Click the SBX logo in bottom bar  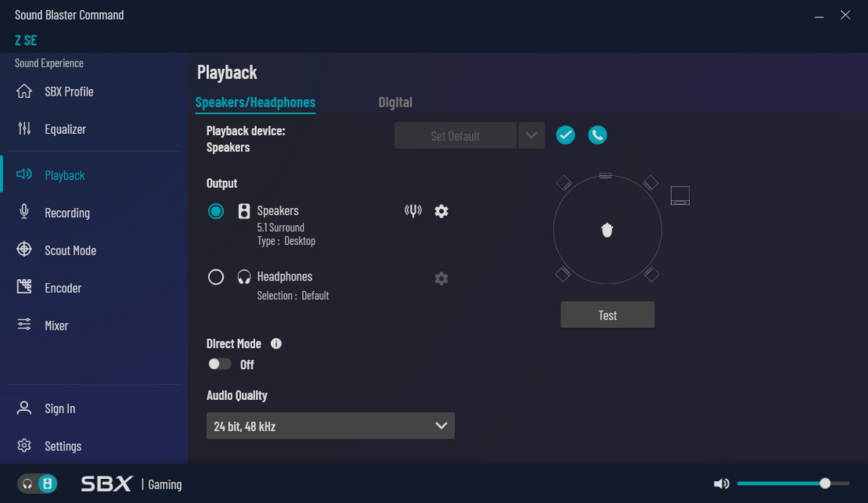[x=107, y=484]
